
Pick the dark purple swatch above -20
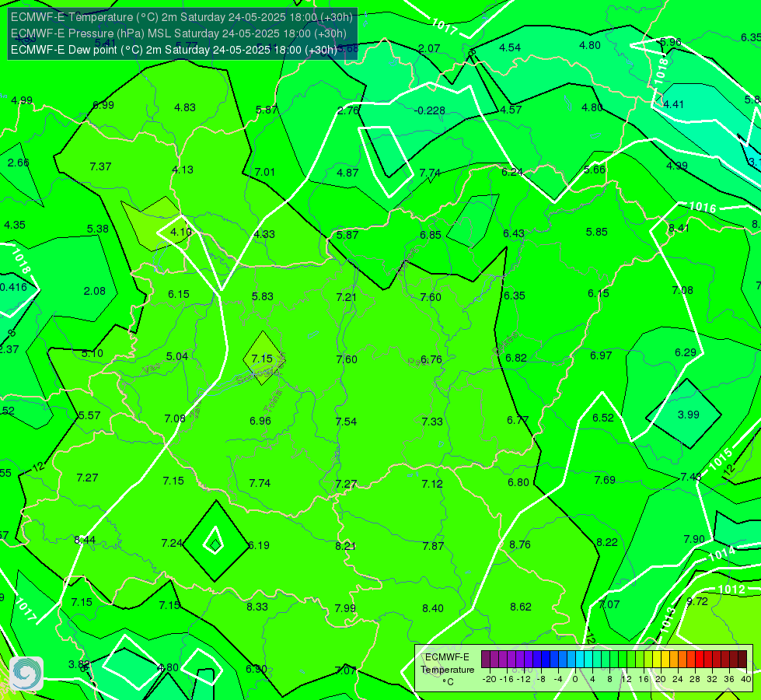pos(485,660)
